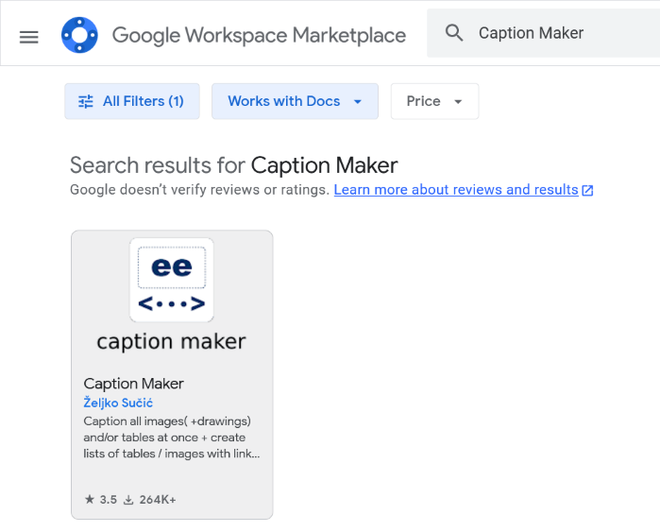Expand the Price dropdown arrow

coord(458,101)
